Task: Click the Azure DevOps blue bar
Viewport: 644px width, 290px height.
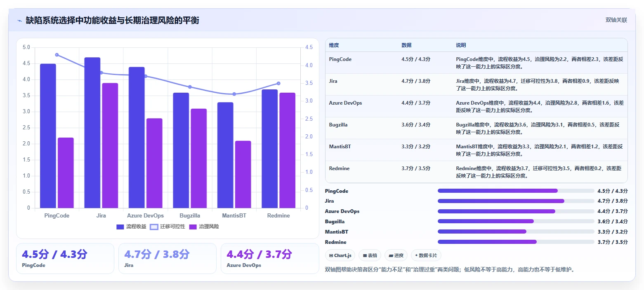Action: 137,138
